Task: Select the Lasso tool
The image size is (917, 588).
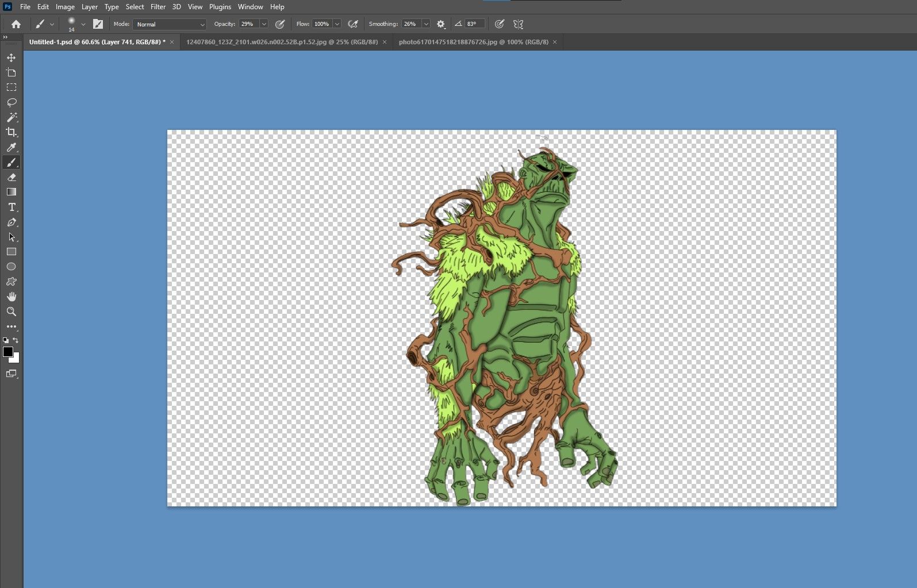Action: [x=11, y=102]
